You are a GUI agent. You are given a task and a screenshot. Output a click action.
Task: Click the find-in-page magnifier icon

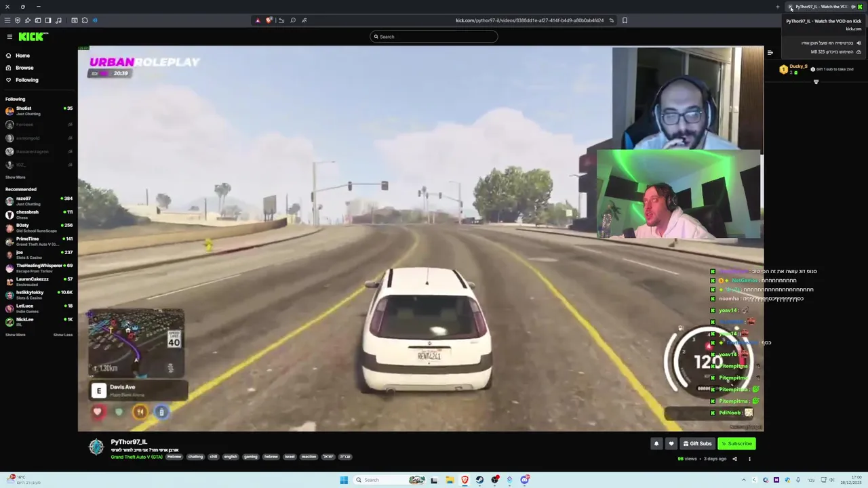[x=293, y=20]
